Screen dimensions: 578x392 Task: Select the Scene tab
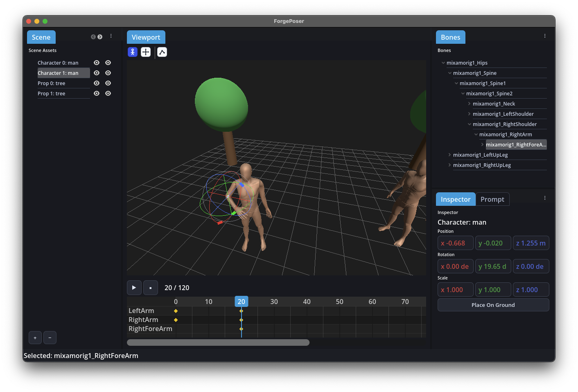pos(41,37)
